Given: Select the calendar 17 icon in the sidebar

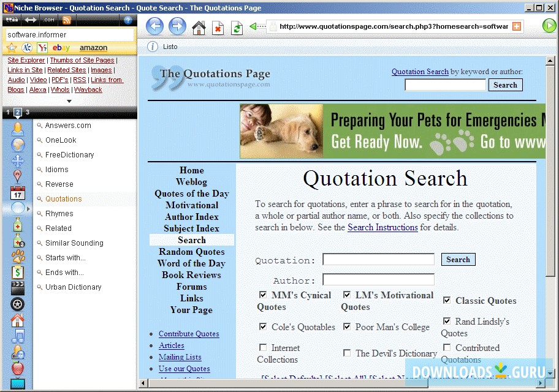Looking at the screenshot, I should [x=17, y=194].
